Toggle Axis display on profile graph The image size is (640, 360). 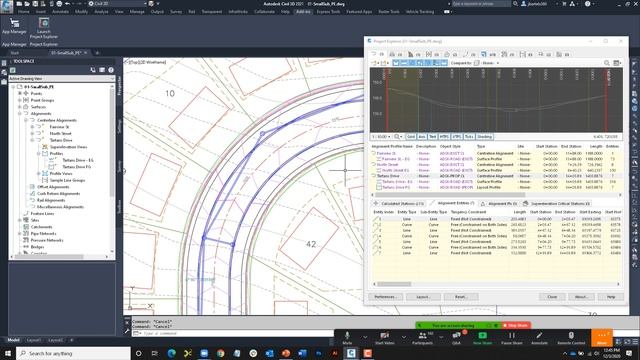click(x=422, y=137)
